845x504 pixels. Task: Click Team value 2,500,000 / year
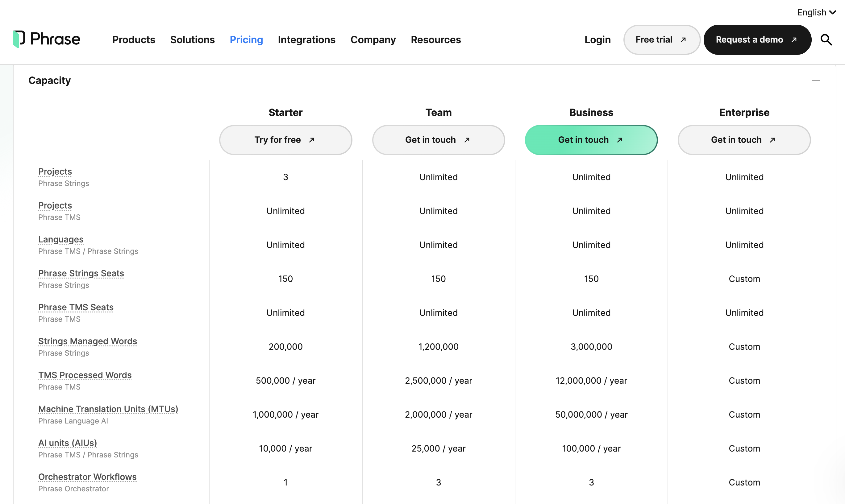[x=438, y=381]
